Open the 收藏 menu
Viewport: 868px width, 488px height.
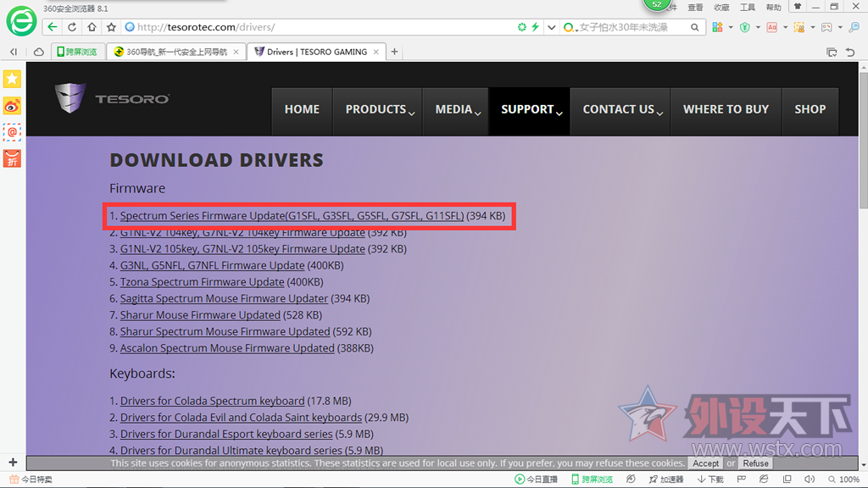[721, 7]
